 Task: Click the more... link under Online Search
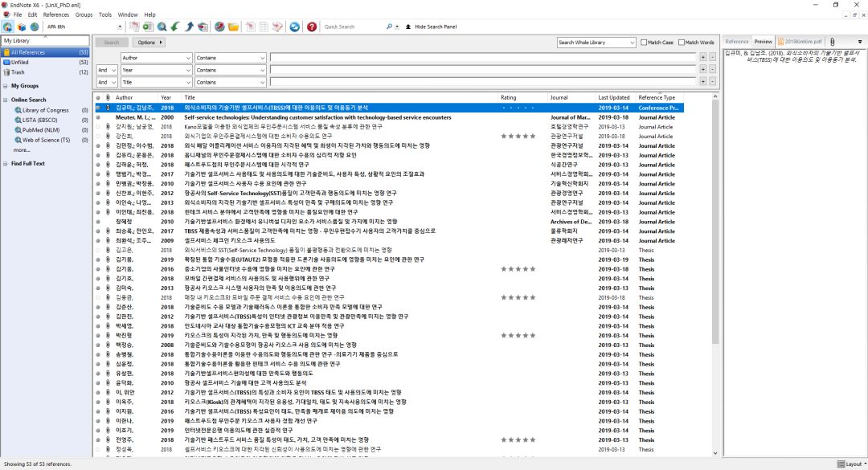click(22, 150)
